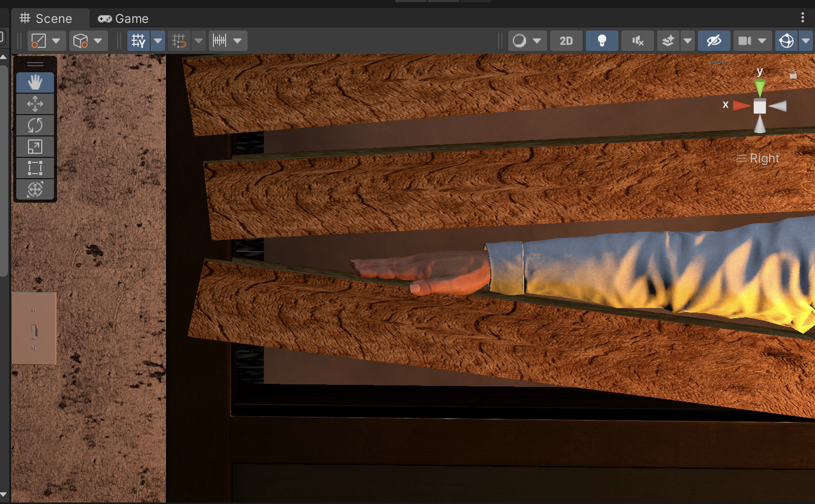Click the increment snapping ruler icon
Image resolution: width=815 pixels, height=504 pixels.
tap(220, 41)
